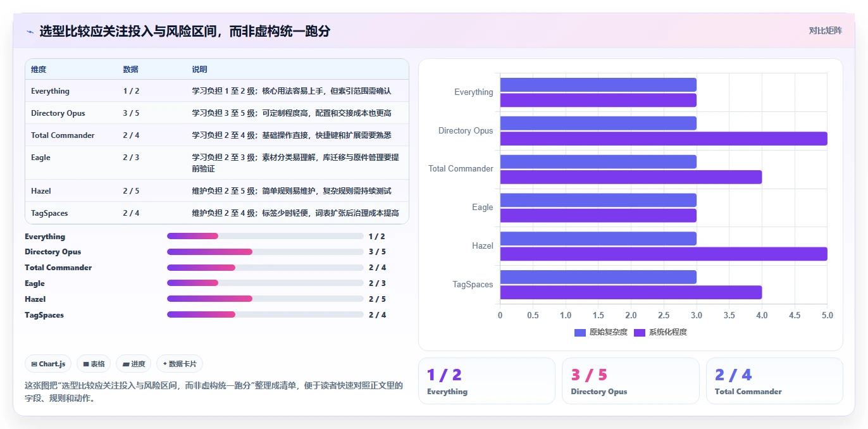The height and width of the screenshot is (429, 868).
Task: Click Everything's 学习负担 1 至 2 级 description
Action: [292, 91]
